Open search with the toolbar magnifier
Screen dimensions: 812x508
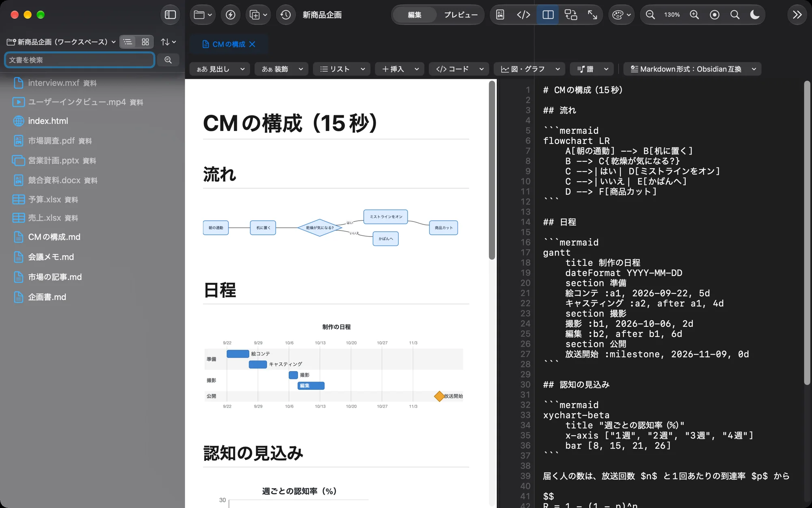[x=735, y=15]
